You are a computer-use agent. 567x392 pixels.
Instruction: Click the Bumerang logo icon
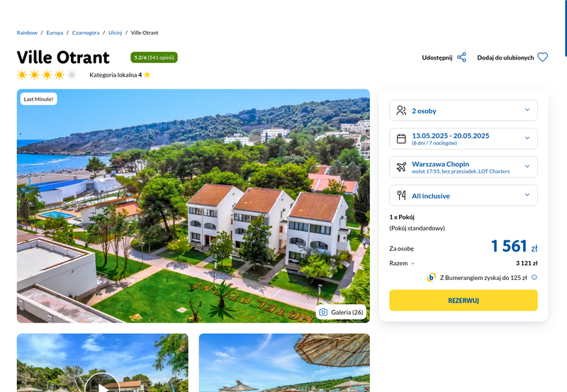431,277
